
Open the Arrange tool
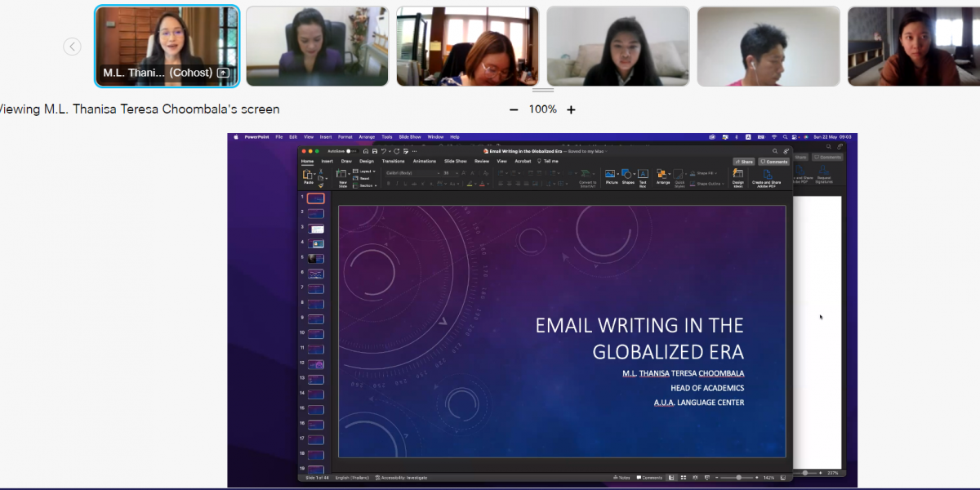click(x=662, y=176)
